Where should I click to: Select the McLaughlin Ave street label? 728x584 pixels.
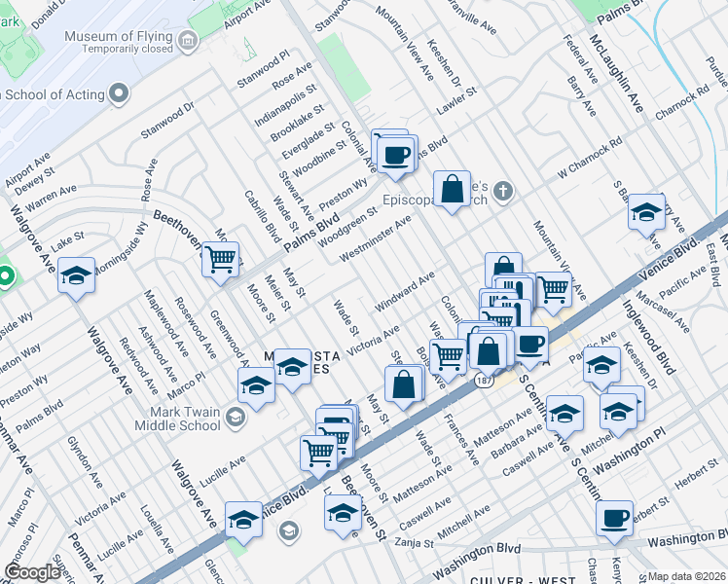point(617,73)
